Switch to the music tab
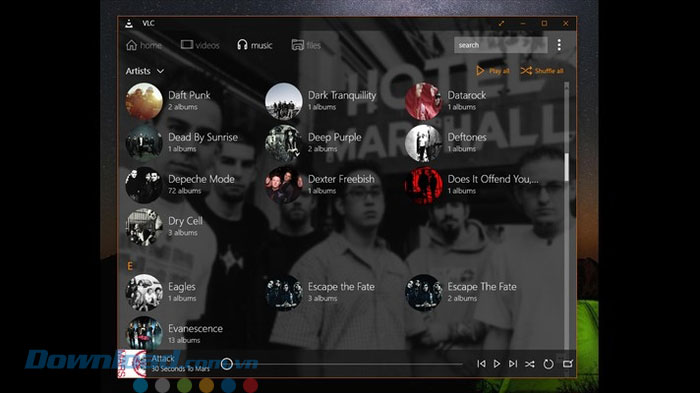 point(254,45)
